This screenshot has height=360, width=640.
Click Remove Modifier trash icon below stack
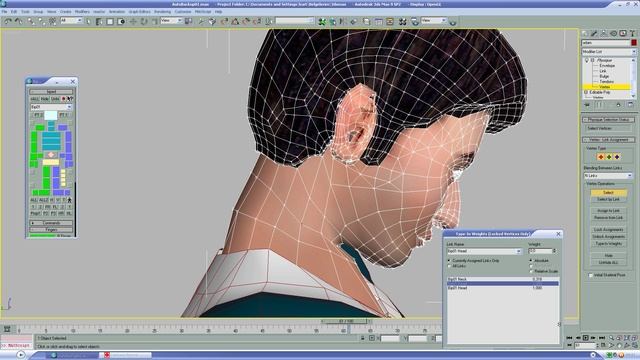[x=618, y=105]
